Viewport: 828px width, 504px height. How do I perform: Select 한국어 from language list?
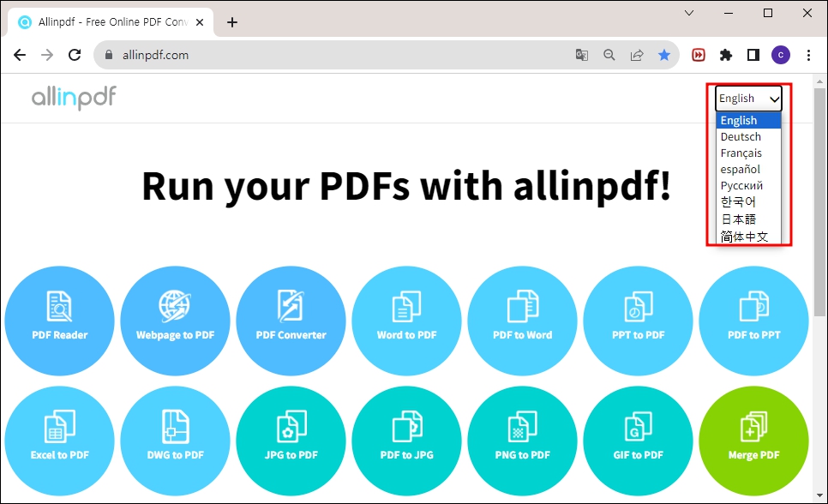tap(748, 202)
